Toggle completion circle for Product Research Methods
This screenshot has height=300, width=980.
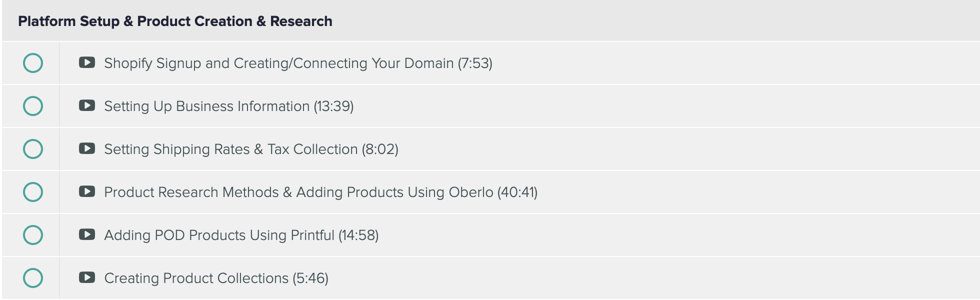coord(33,192)
